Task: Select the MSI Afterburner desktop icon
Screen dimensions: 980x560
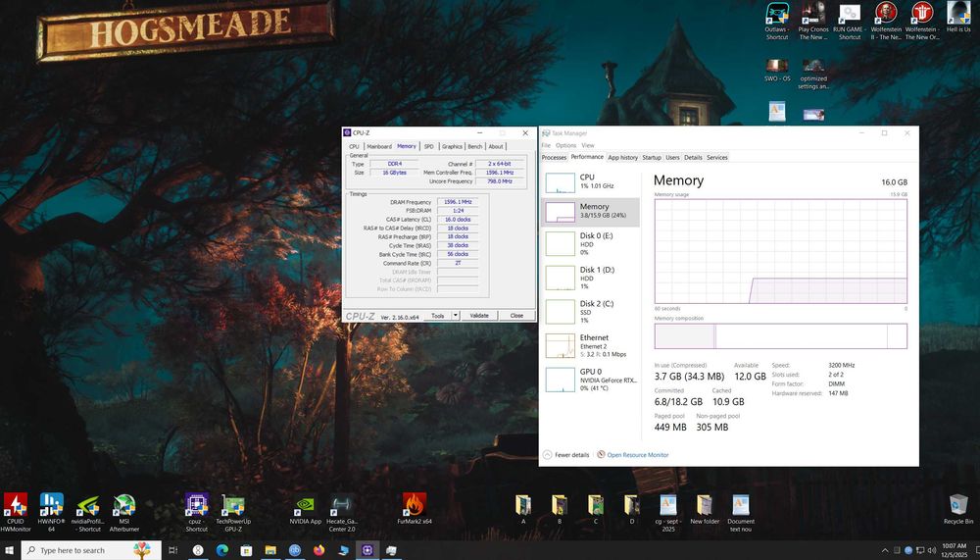Action: pos(123,512)
